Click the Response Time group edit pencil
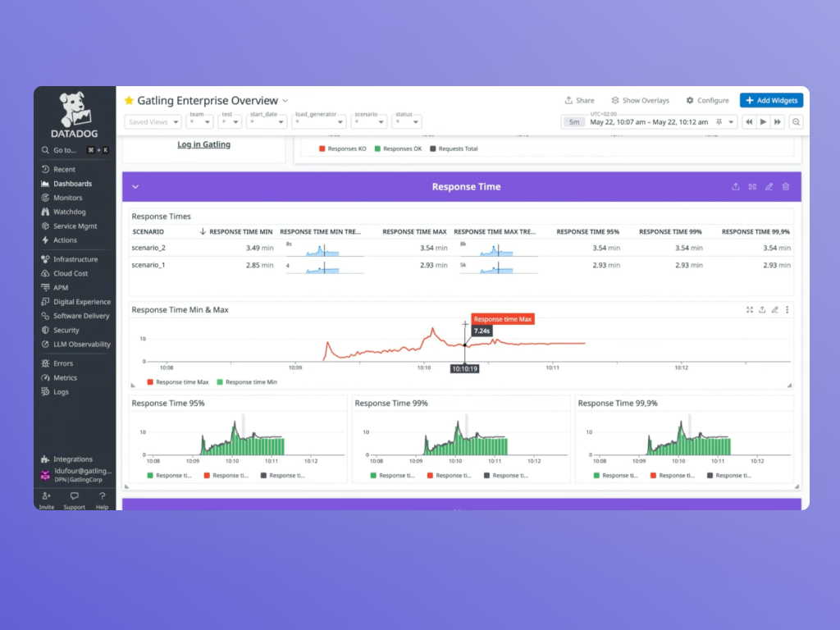The width and height of the screenshot is (840, 630). pos(769,187)
